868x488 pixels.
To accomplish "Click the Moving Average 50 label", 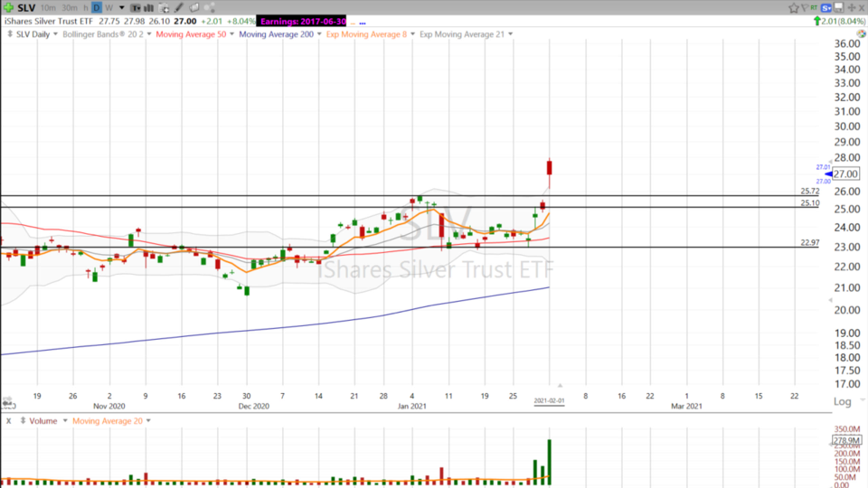I will pyautogui.click(x=191, y=34).
